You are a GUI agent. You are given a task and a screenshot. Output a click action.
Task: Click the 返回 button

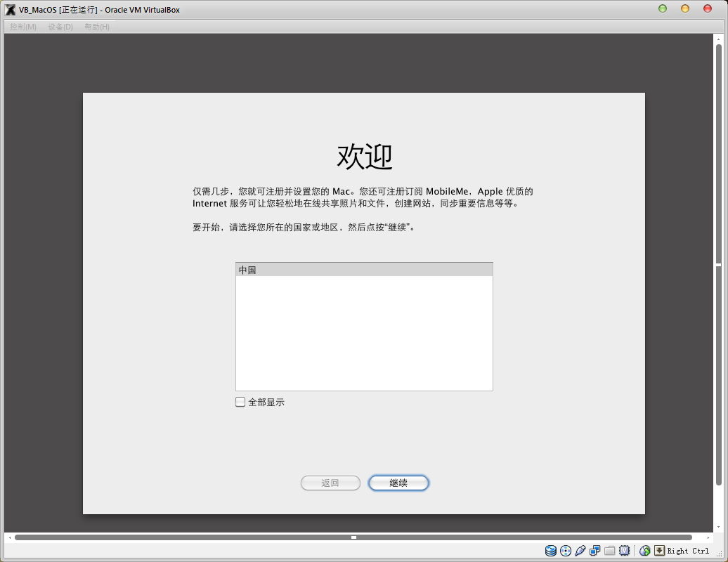330,483
